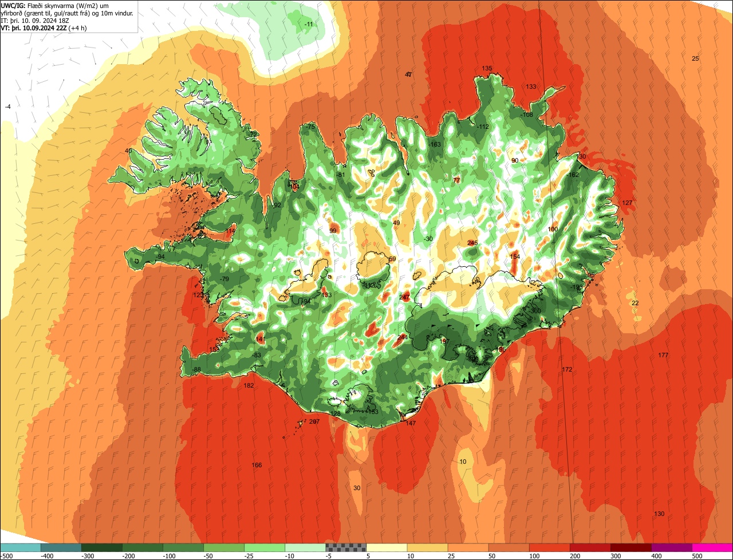Viewport: 733px width, 560px height.
Task: Click the "114" value in west Iceland
Action: (x=230, y=231)
